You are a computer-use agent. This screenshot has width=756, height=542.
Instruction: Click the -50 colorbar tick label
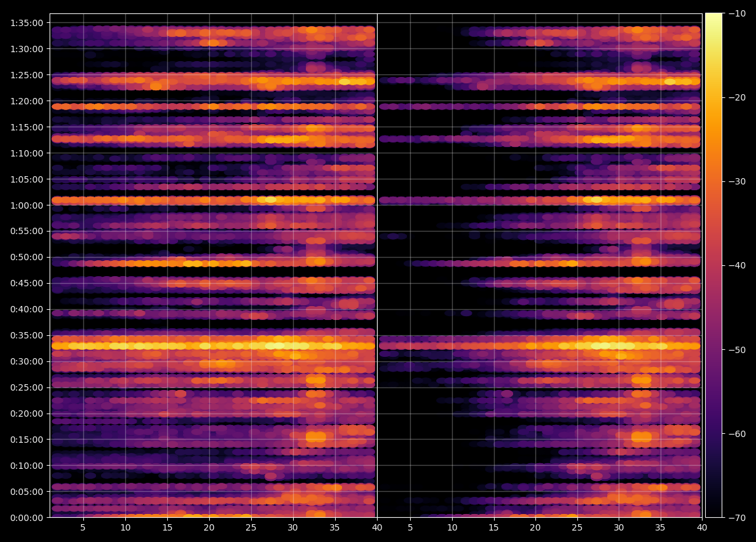tap(737, 350)
